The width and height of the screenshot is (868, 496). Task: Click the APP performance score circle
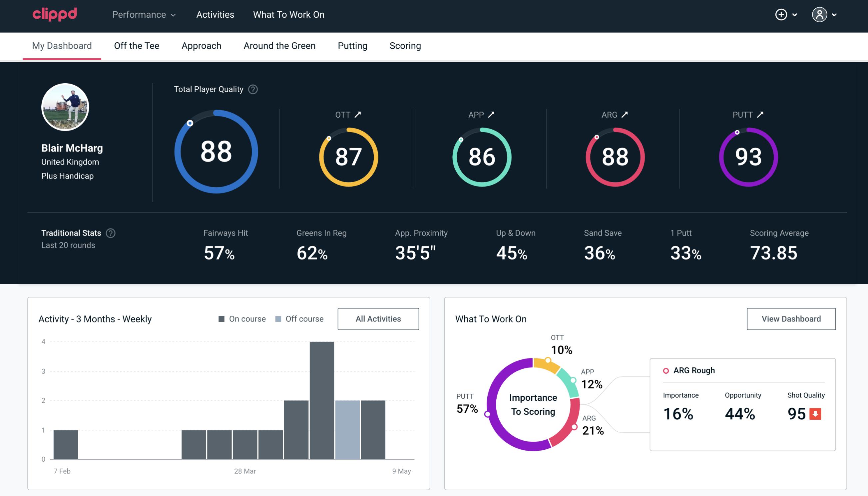[482, 156]
